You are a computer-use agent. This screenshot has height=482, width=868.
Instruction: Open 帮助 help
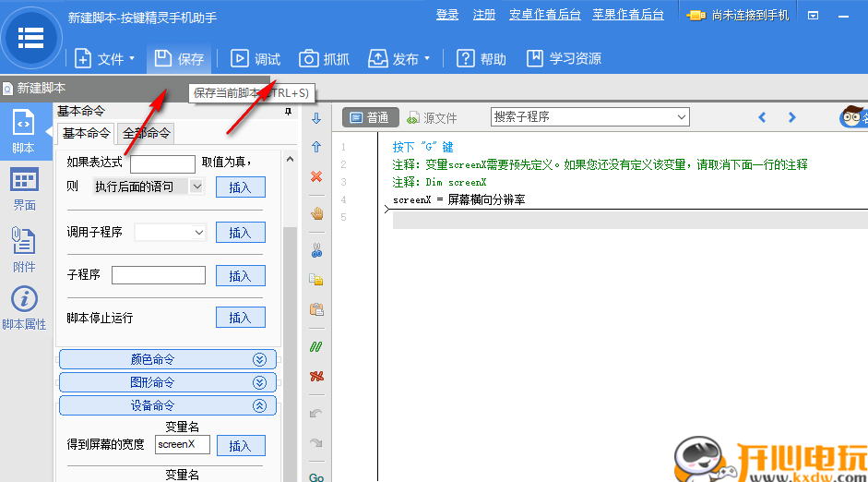click(482, 58)
